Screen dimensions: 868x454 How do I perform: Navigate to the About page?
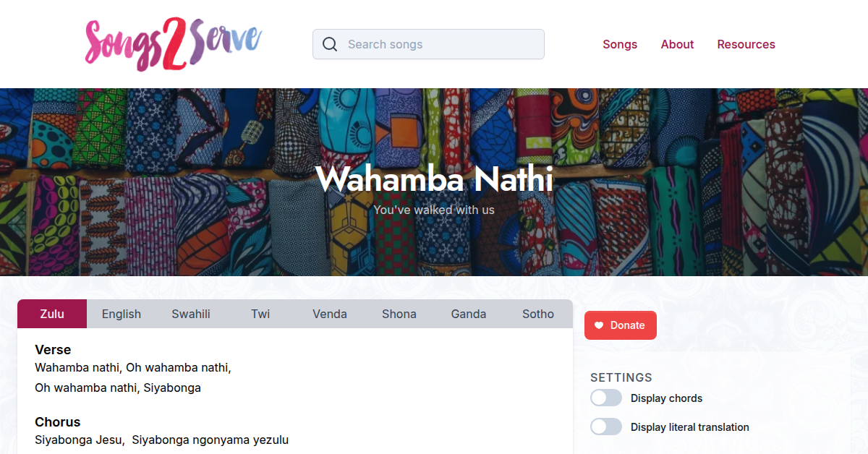click(677, 44)
